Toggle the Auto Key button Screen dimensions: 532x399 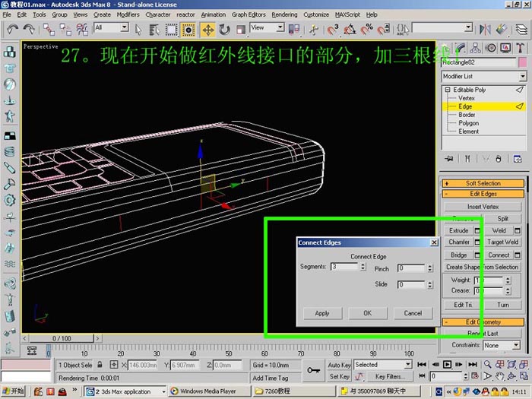click(339, 365)
